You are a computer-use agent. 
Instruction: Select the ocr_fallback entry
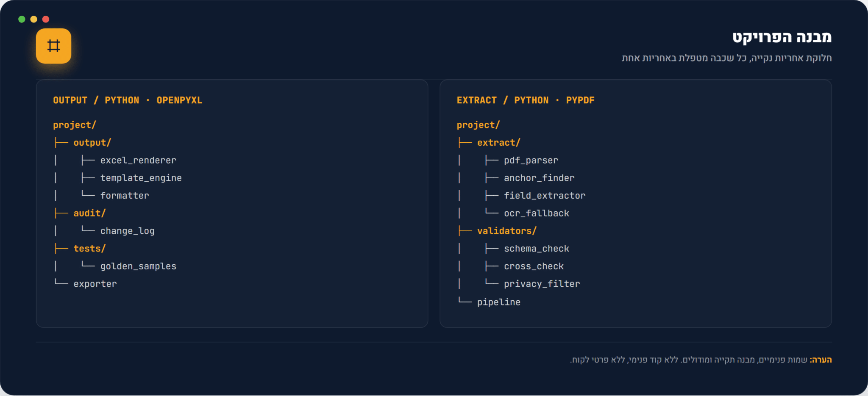[x=537, y=213]
